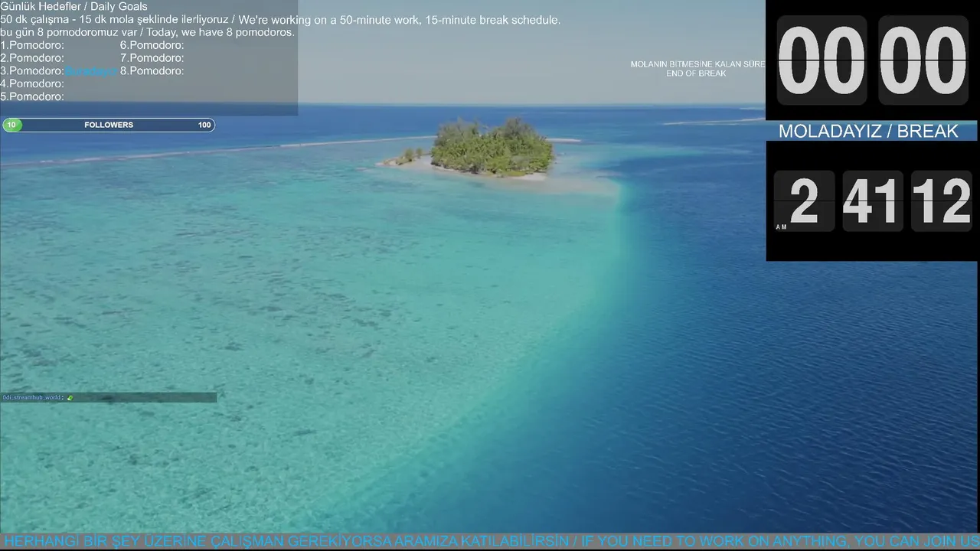Click the chat username '0di_streamhub_world'
The image size is (980, 551).
coord(32,397)
